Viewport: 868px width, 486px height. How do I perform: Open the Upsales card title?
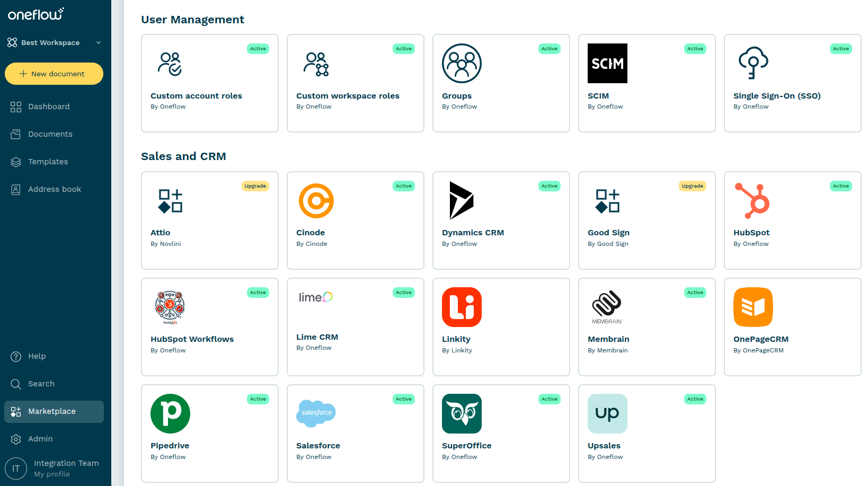(x=604, y=446)
